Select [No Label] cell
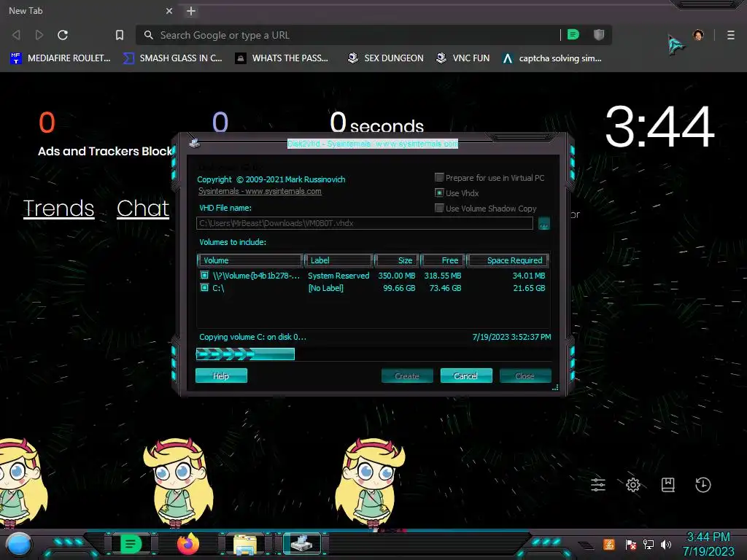Screen dimensions: 747x560 (326, 288)
